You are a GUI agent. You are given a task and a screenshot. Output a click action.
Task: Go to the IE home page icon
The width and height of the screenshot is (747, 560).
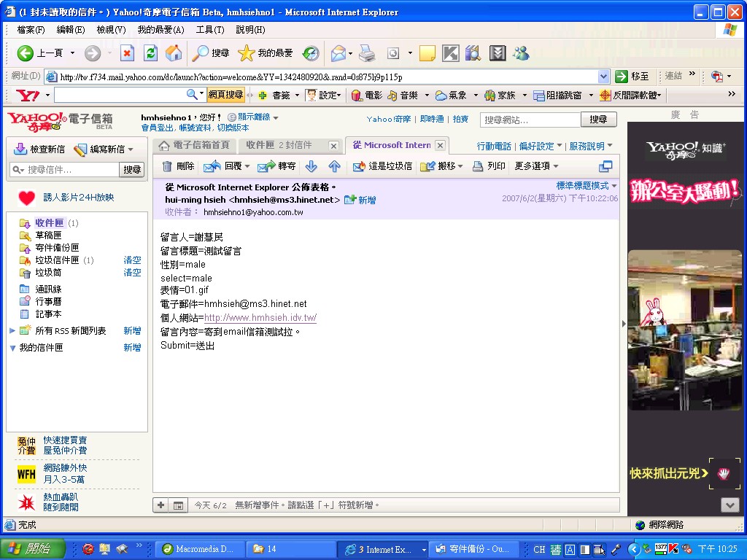(174, 53)
